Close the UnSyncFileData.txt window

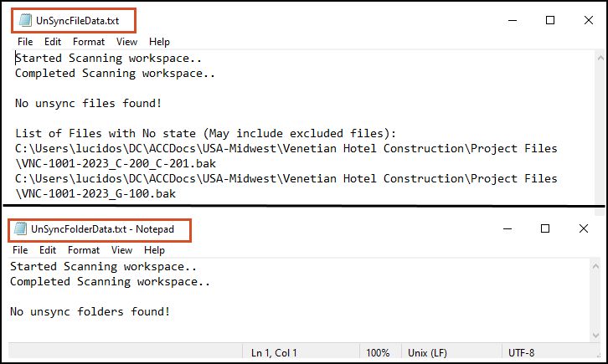(x=589, y=20)
